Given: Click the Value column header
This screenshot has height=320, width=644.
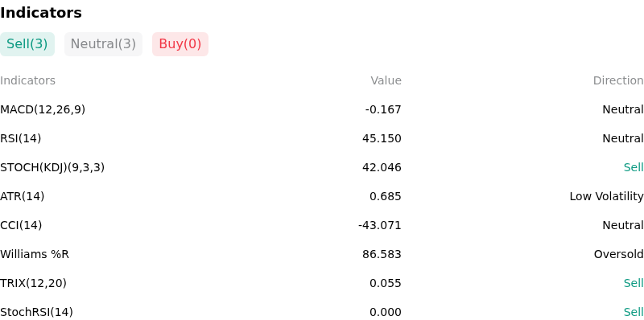Looking at the screenshot, I should point(386,81).
